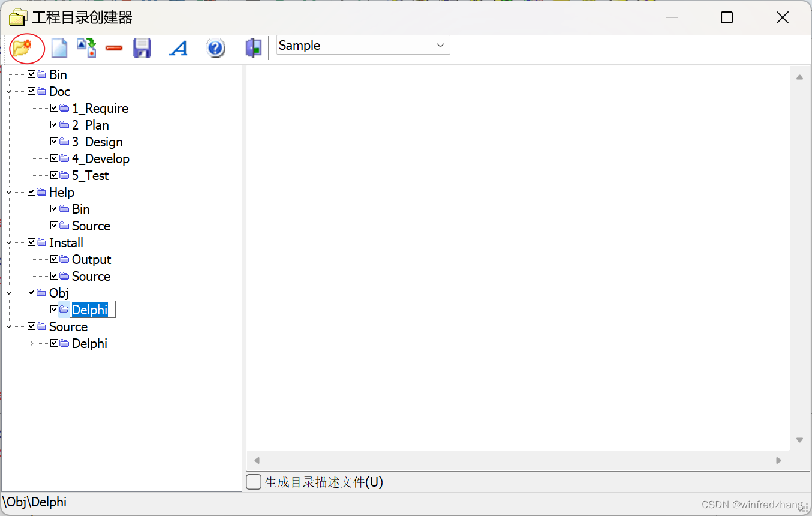Click the folder icon beside Output
The width and height of the screenshot is (812, 516).
pyautogui.click(x=64, y=259)
